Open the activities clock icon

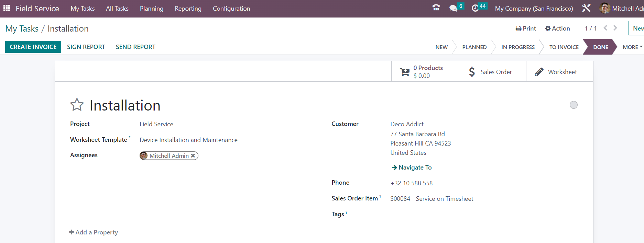pyautogui.click(x=475, y=8)
